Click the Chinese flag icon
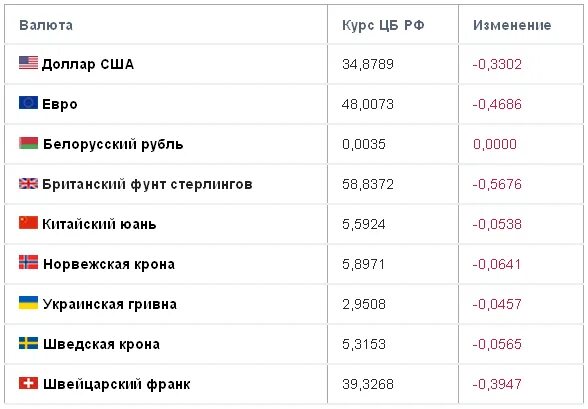The height and width of the screenshot is (409, 588). click(x=28, y=223)
